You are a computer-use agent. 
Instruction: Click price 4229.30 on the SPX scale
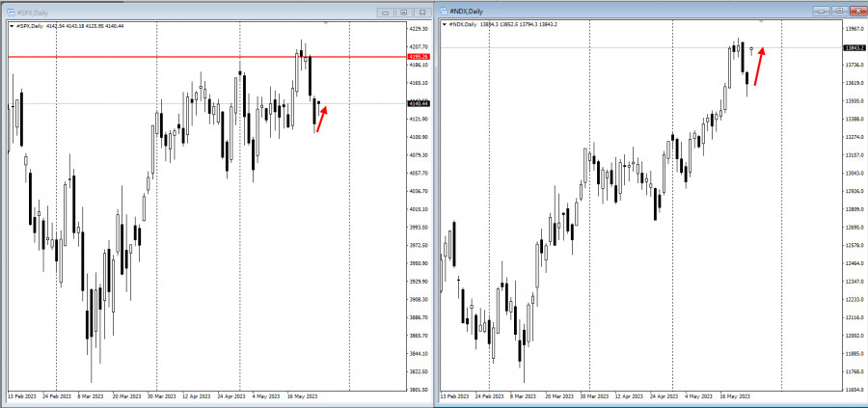click(420, 29)
